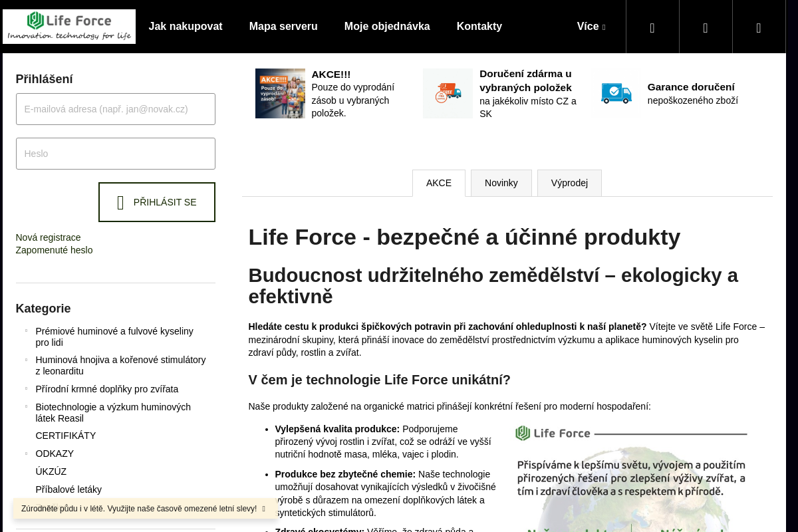Go to Moje objednávka page
Screen dimensions: 798x532
(x=387, y=27)
